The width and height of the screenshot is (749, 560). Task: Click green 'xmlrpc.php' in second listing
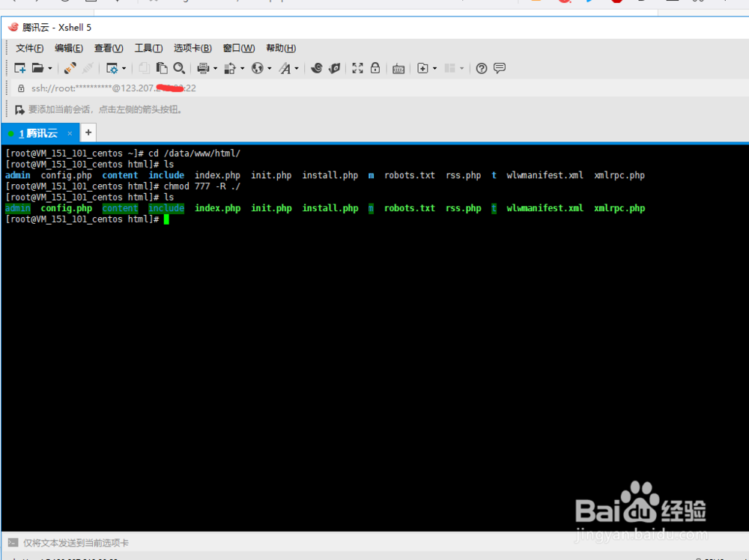click(619, 208)
